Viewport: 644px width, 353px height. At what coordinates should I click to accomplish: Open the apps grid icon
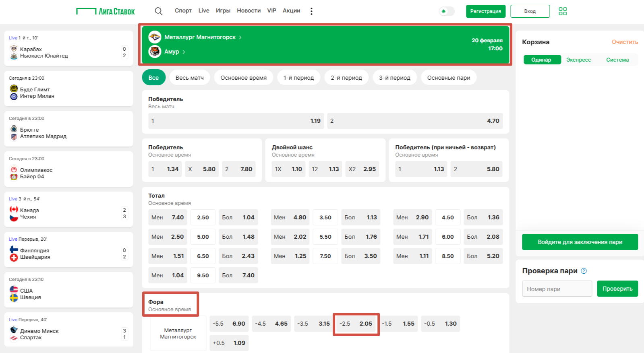coord(563,11)
